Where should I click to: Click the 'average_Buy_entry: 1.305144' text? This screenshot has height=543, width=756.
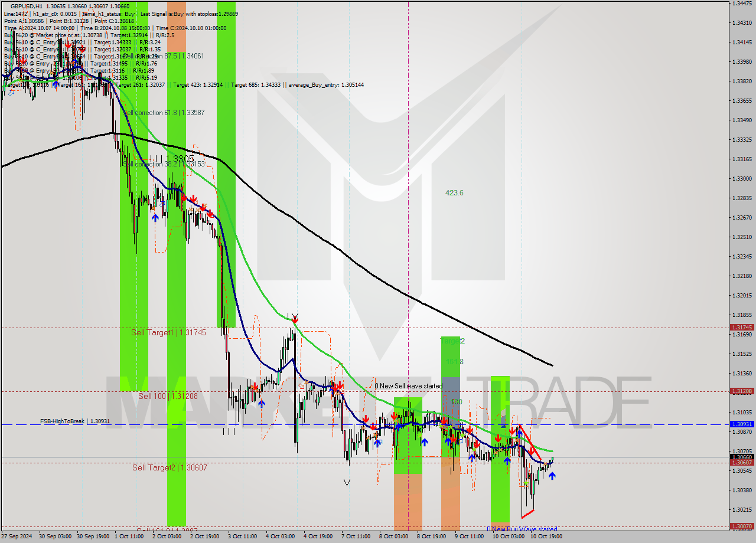point(327,85)
